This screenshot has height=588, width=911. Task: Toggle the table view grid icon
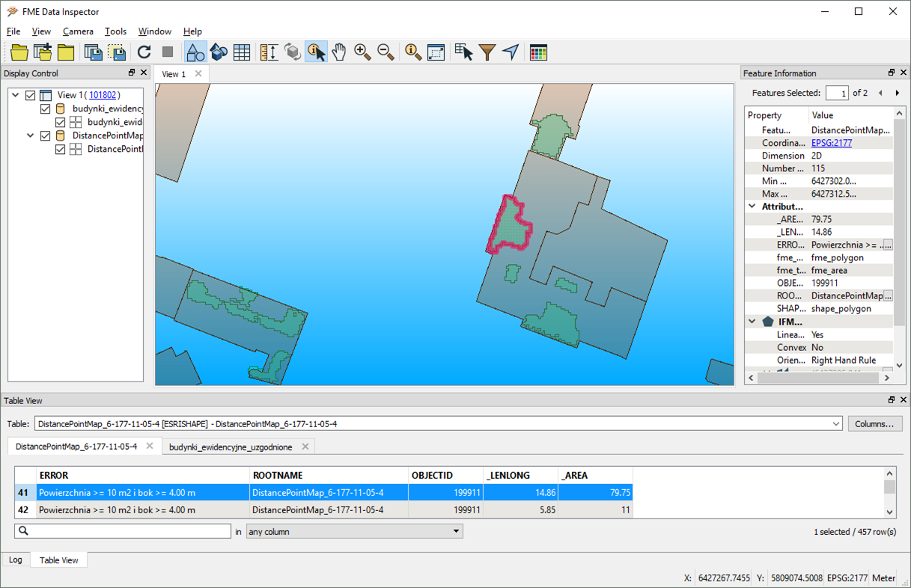click(x=242, y=52)
